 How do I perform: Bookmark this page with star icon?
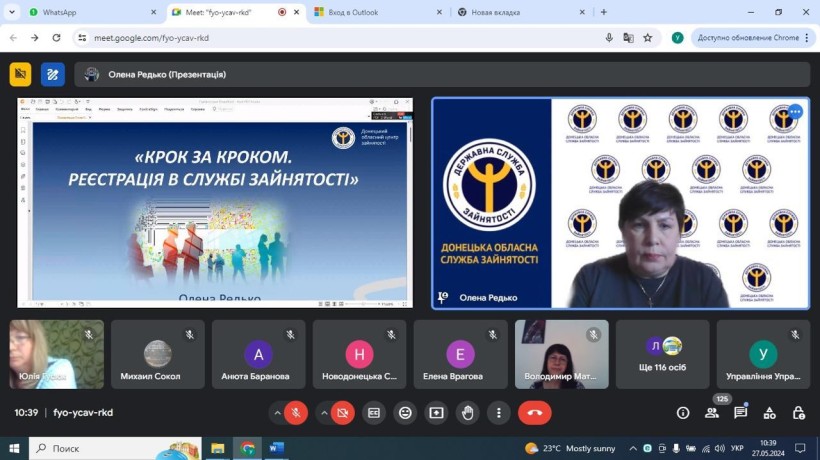648,38
